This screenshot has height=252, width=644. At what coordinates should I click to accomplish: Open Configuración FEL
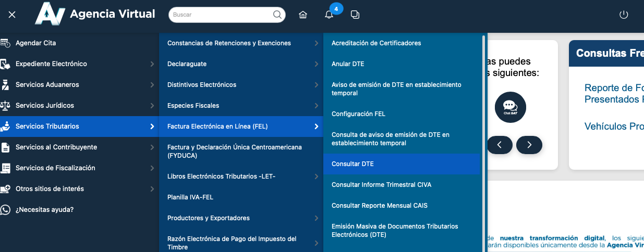pyautogui.click(x=402, y=114)
